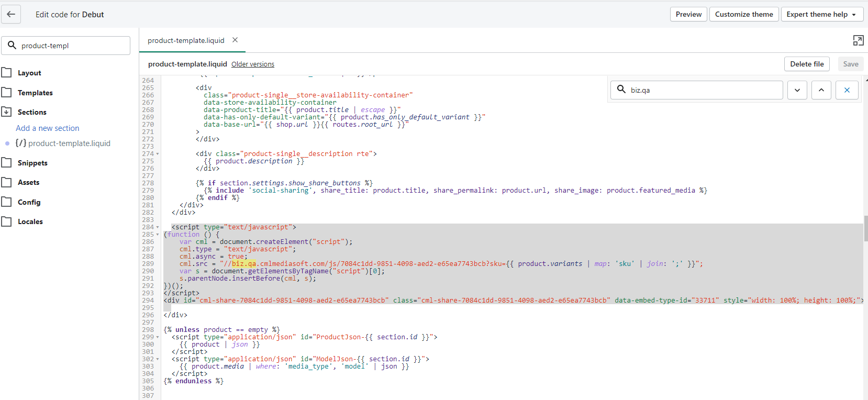Image resolution: width=868 pixels, height=400 pixels.
Task: Collapse code fold at line 284
Action: click(x=158, y=227)
